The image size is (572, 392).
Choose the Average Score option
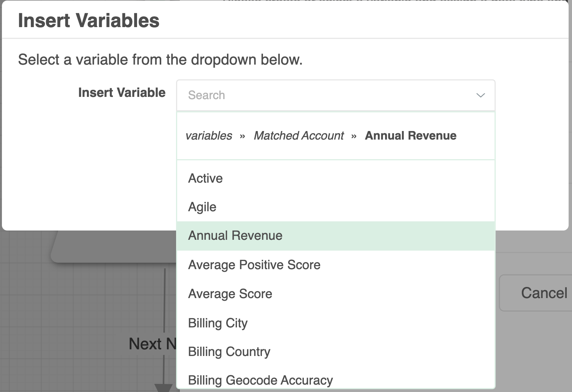tap(230, 294)
